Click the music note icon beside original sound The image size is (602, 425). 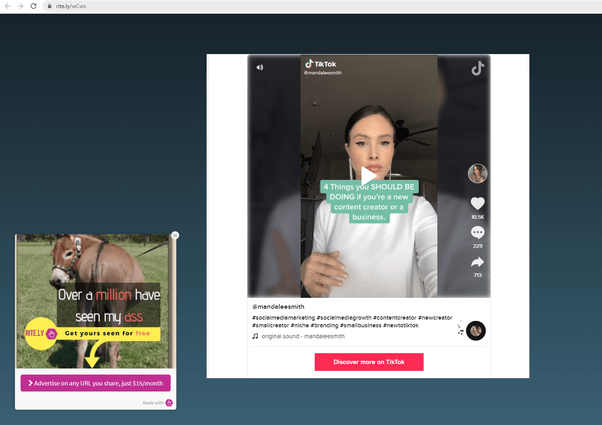[x=255, y=336]
